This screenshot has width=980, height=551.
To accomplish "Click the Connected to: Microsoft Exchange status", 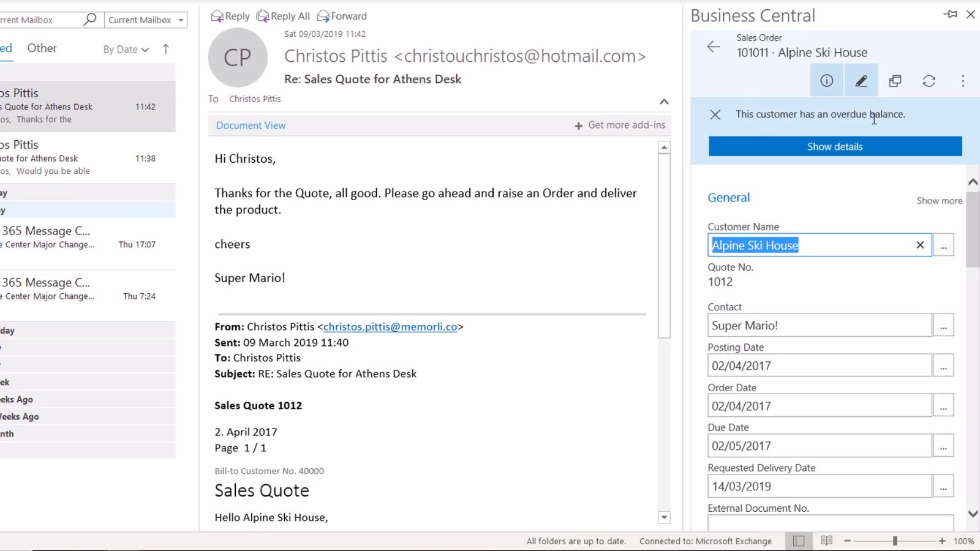I will click(x=706, y=541).
